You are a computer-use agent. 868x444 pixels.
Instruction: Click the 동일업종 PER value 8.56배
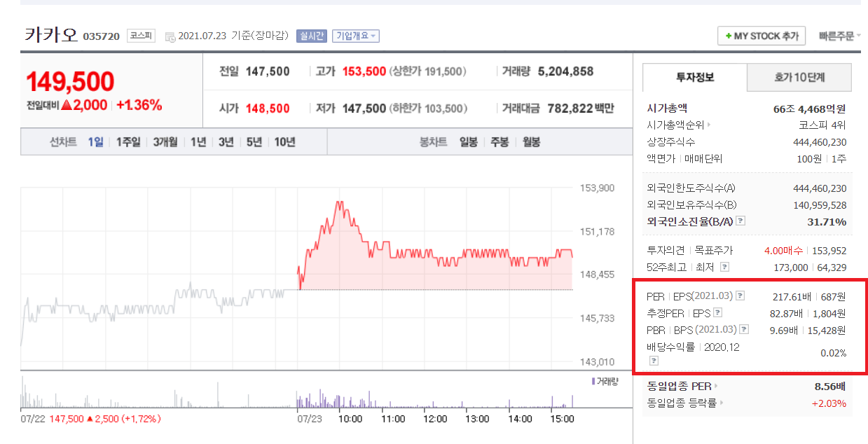(829, 386)
